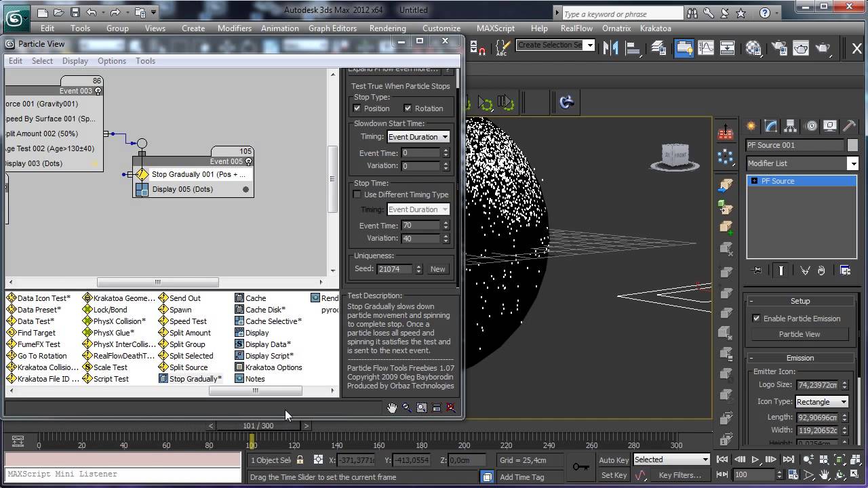Open the Create command panel tab
Viewport: 868px width, 488px height.
tap(751, 126)
